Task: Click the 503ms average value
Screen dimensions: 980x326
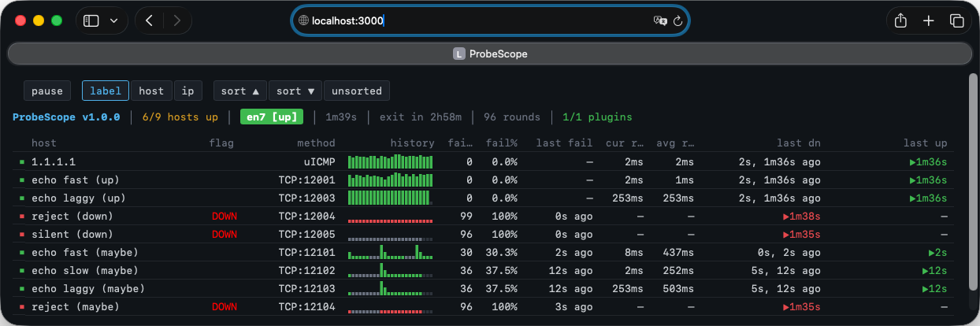Action: click(677, 288)
